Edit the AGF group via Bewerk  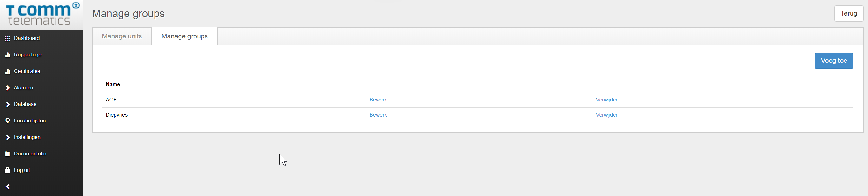[x=378, y=100]
